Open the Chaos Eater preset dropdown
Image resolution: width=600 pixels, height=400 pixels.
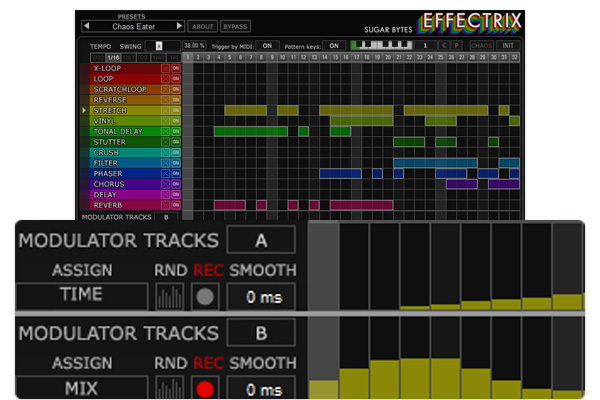coord(131,26)
